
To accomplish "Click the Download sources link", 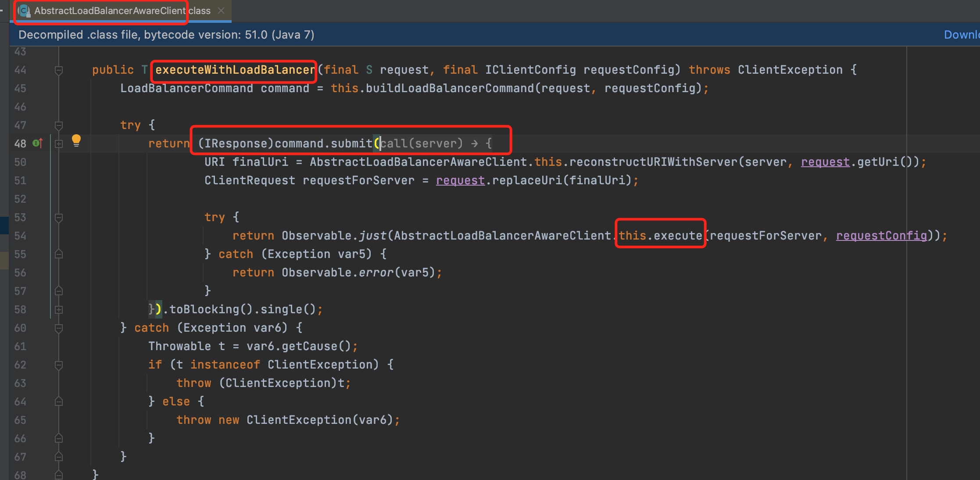I will point(962,35).
